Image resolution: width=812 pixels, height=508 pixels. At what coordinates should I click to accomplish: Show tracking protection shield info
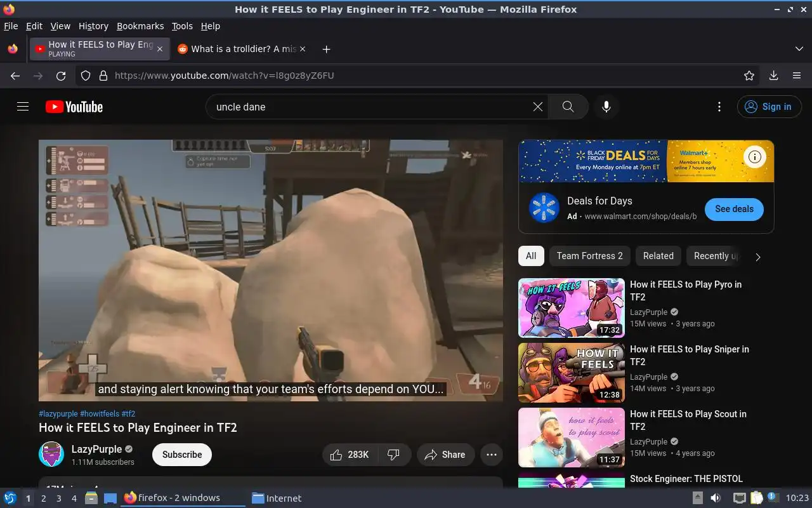pyautogui.click(x=86, y=76)
